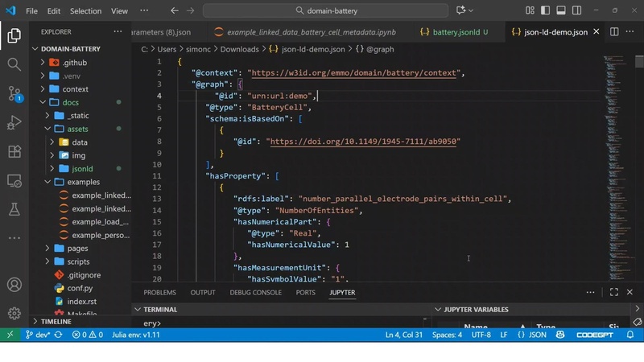Open the Accounts icon menu

click(x=14, y=285)
